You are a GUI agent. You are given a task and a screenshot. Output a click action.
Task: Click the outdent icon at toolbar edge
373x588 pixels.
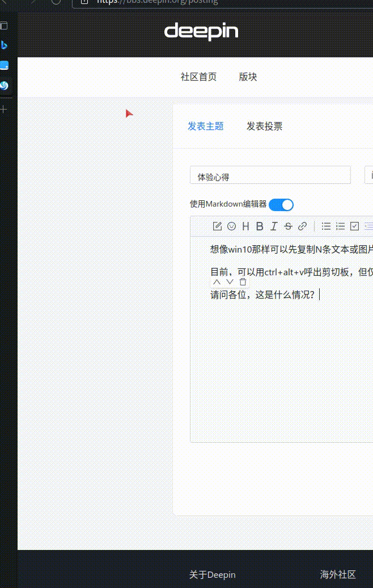(368, 226)
